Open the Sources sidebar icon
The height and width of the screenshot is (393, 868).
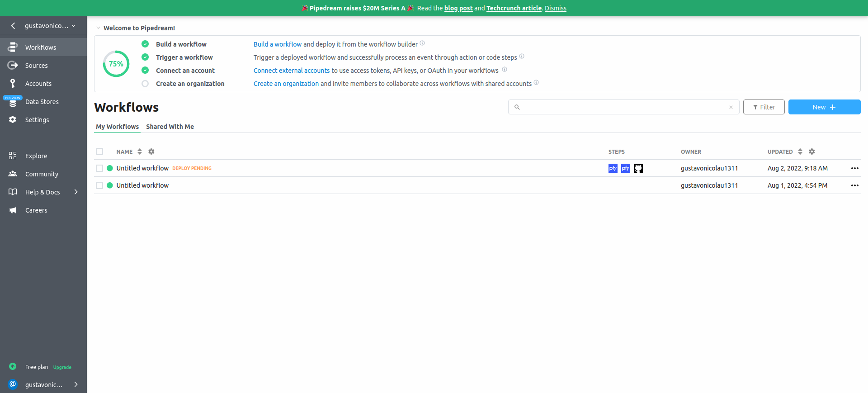point(13,65)
